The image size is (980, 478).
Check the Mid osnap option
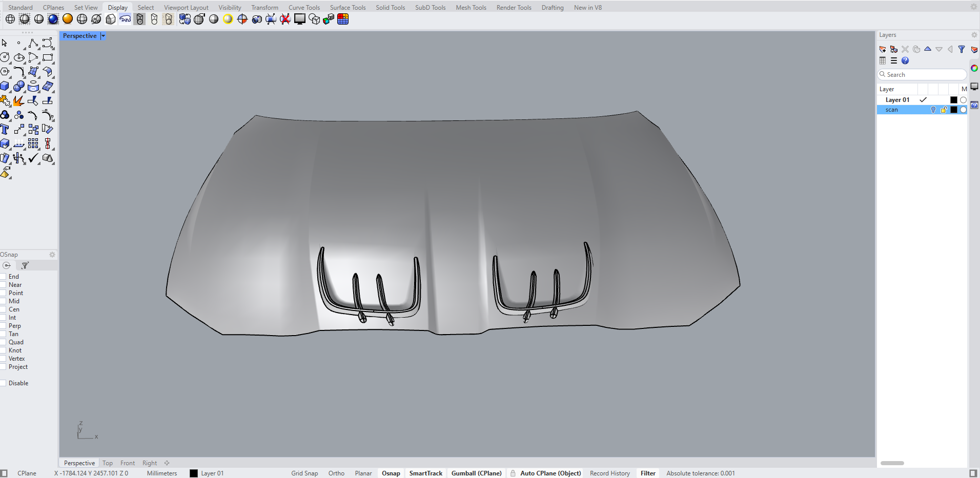click(x=3, y=301)
